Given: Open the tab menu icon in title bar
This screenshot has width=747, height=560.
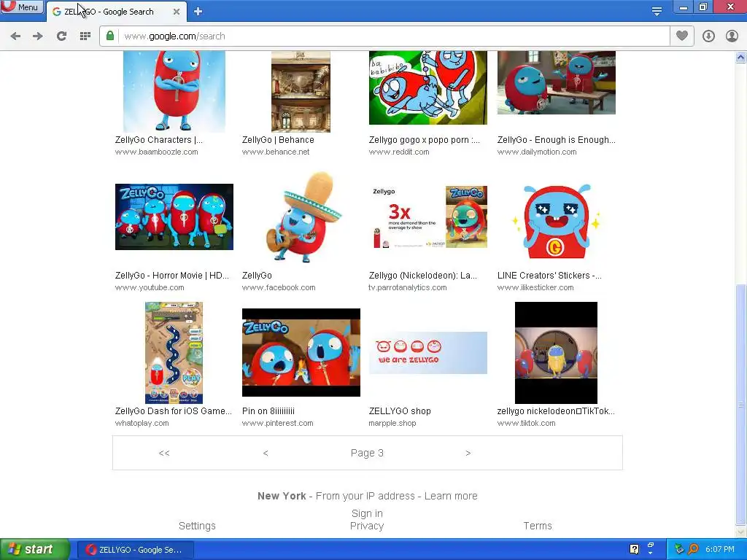Looking at the screenshot, I should point(657,11).
